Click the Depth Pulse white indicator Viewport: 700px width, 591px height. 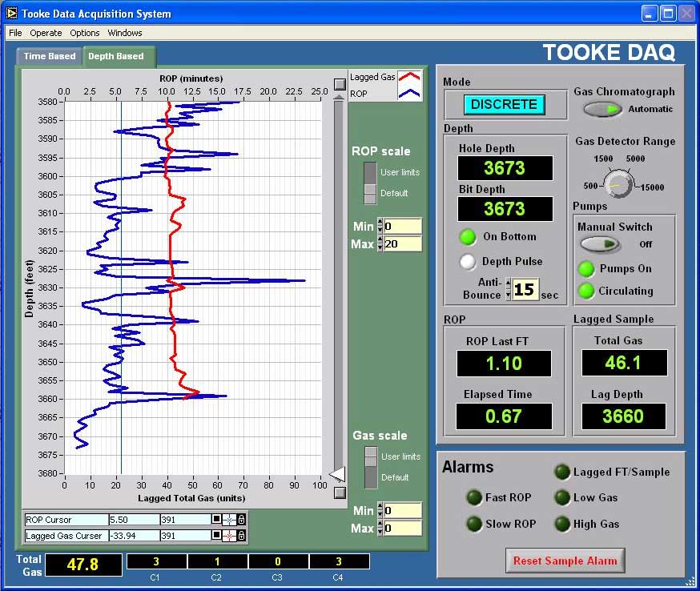(468, 262)
